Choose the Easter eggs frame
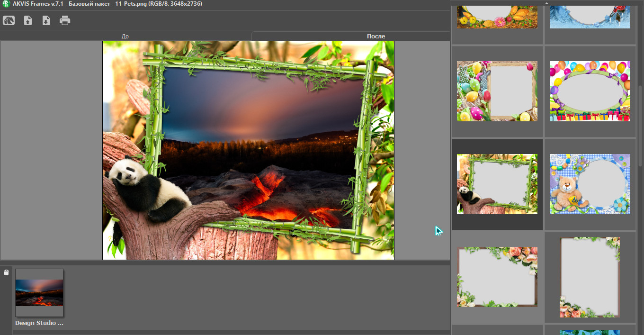 click(x=497, y=91)
